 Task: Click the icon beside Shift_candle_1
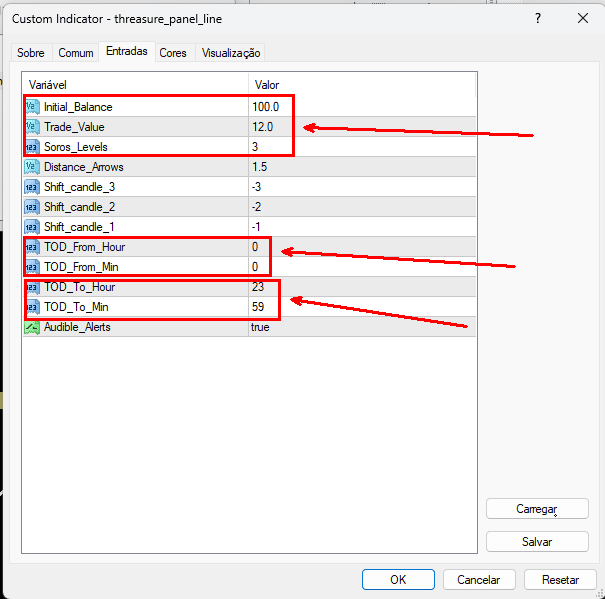pyautogui.click(x=32, y=227)
